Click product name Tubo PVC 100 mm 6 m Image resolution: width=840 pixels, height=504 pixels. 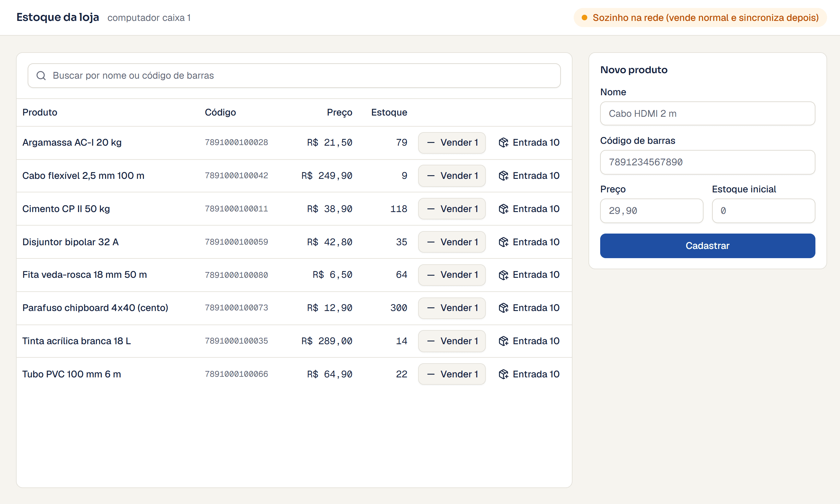72,374
